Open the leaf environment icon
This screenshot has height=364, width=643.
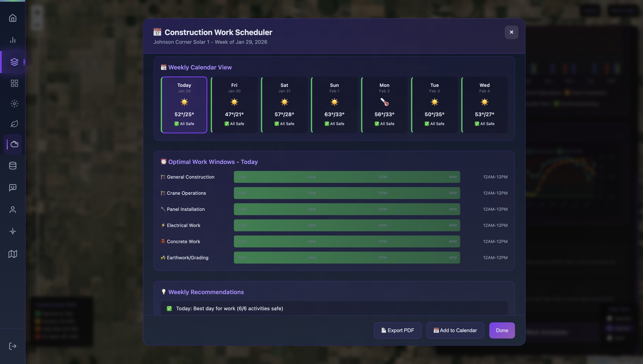(x=14, y=124)
